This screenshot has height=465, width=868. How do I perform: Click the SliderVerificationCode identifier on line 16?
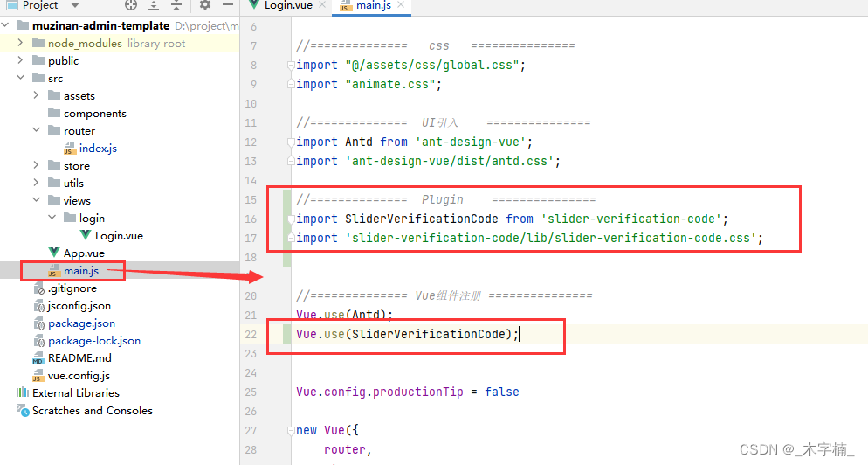tap(421, 219)
